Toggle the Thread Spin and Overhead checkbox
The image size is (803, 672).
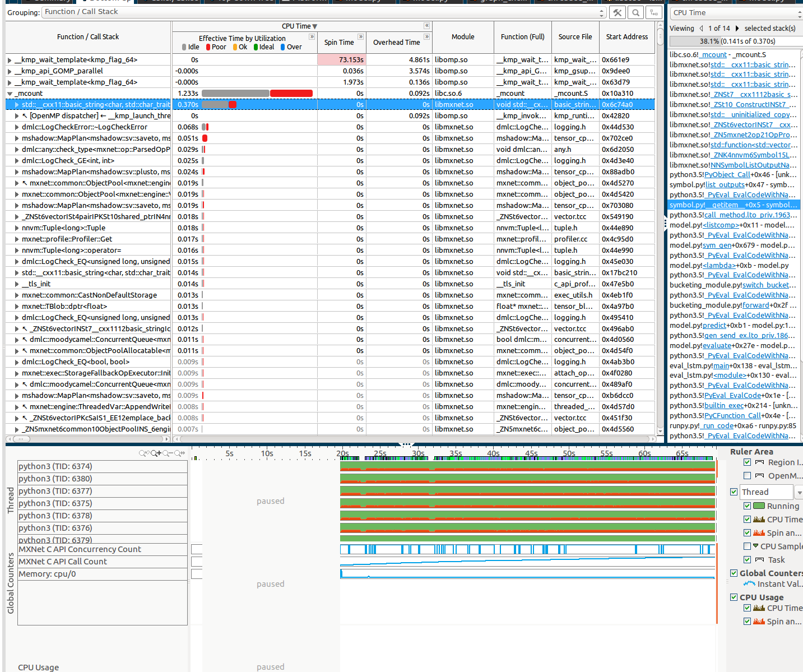(747, 533)
